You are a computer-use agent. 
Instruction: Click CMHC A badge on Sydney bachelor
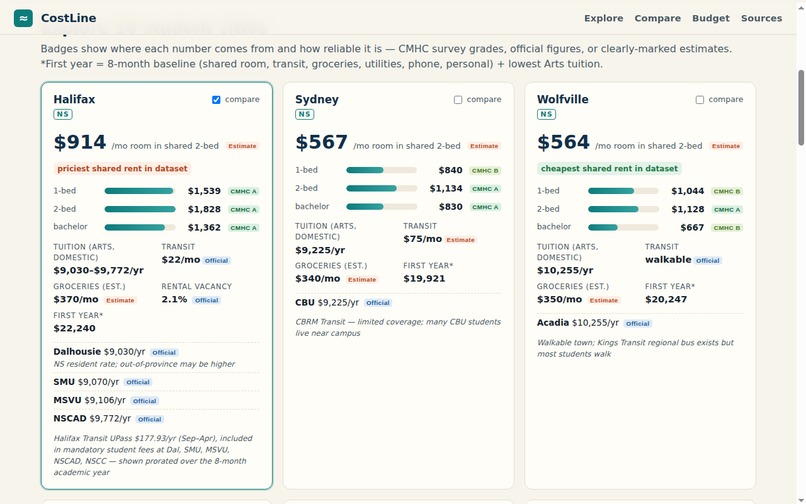point(485,207)
